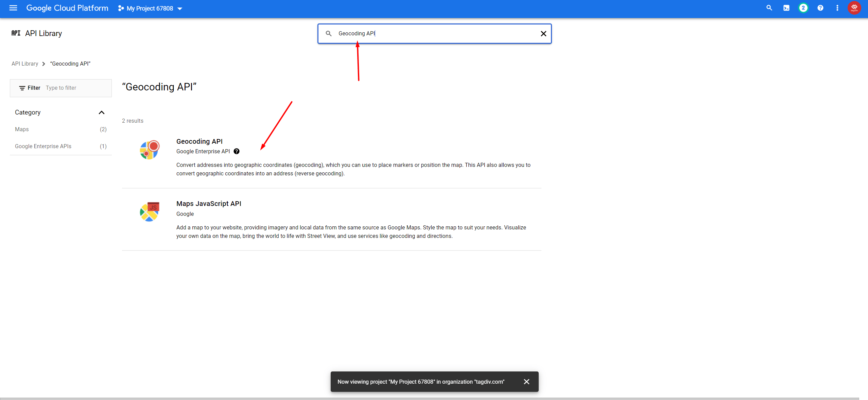Open the help question mark menu
This screenshot has width=868, height=400.
[820, 8]
